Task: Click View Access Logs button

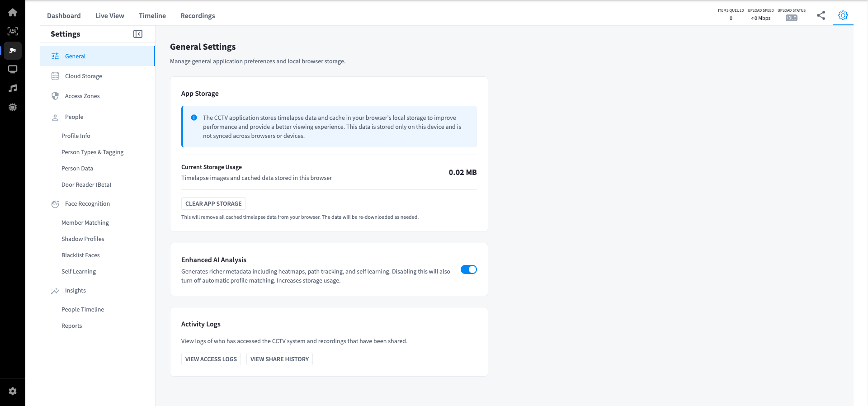Action: pos(211,359)
